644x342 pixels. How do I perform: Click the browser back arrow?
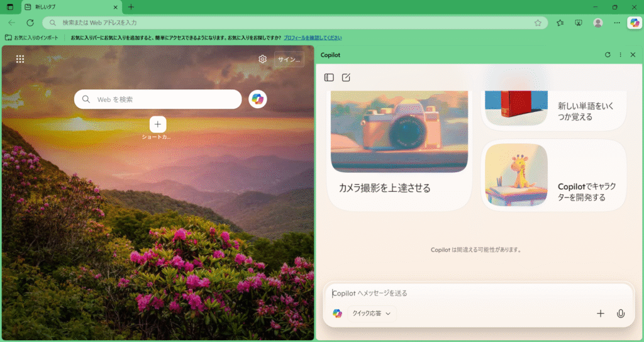pyautogui.click(x=11, y=23)
